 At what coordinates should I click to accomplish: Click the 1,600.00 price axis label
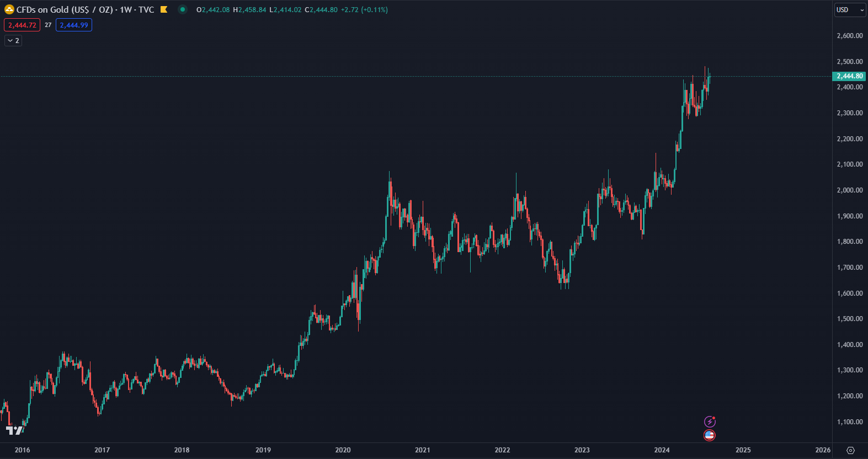(x=850, y=293)
